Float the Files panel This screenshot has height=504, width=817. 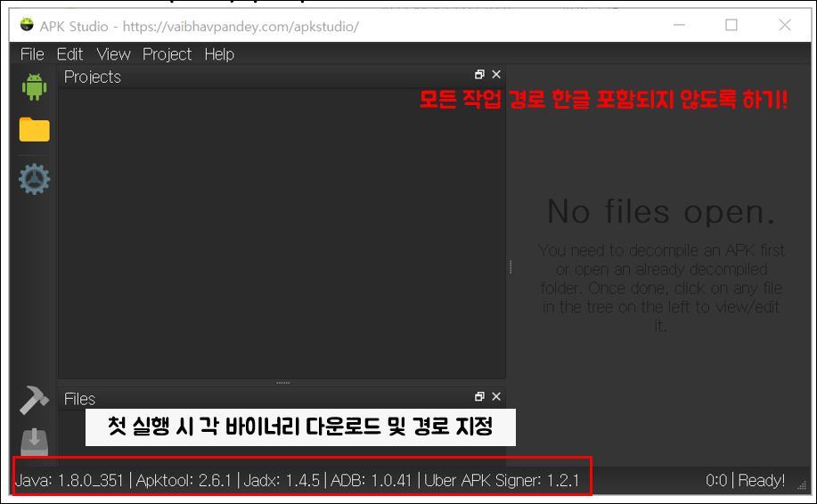point(479,397)
